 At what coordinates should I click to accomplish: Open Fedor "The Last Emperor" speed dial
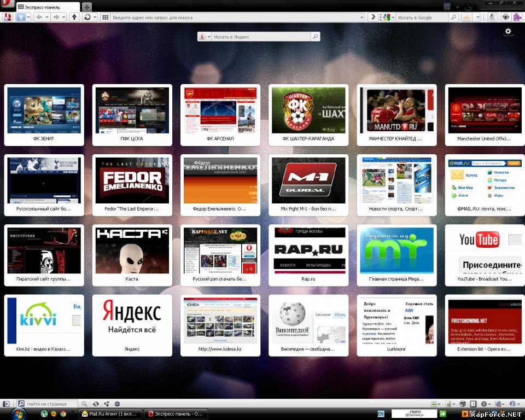click(132, 185)
